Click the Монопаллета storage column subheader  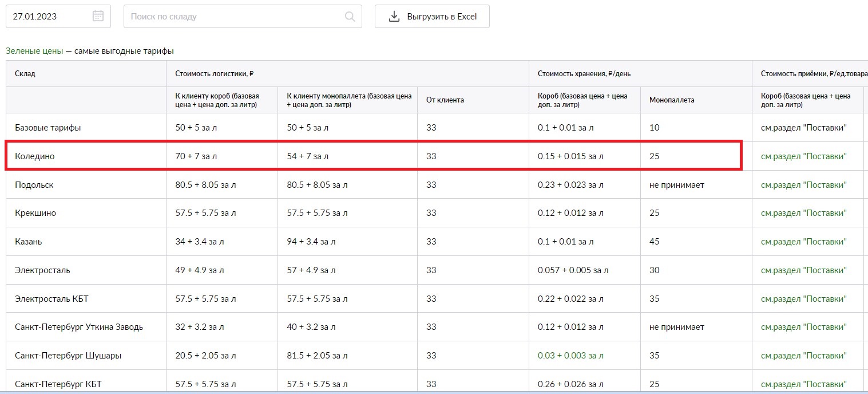point(672,100)
